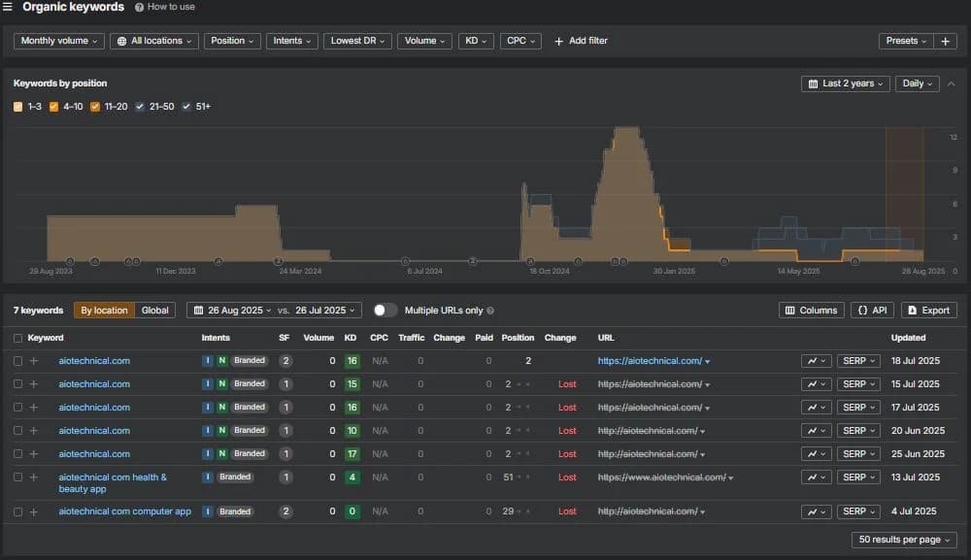Open the Daily interval dropdown
Viewport: 971px width, 560px height.
(x=918, y=83)
